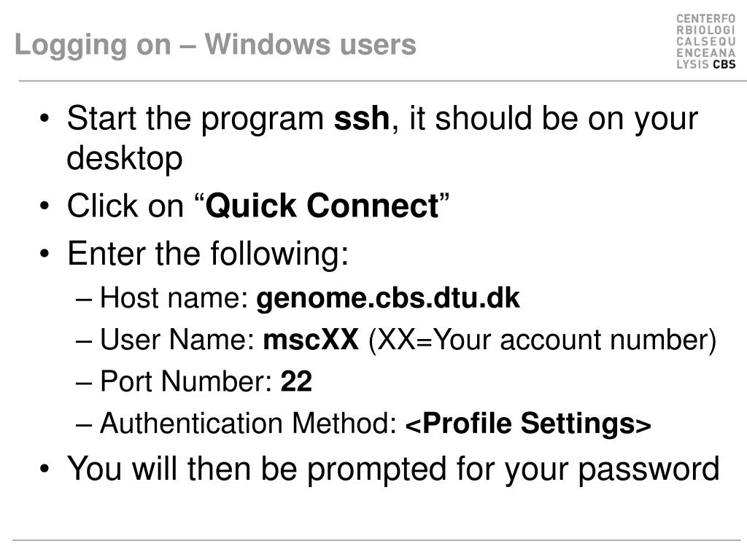Click the 'User Name:' label
Image resolution: width=747 pixels, height=560 pixels.
coord(177,340)
